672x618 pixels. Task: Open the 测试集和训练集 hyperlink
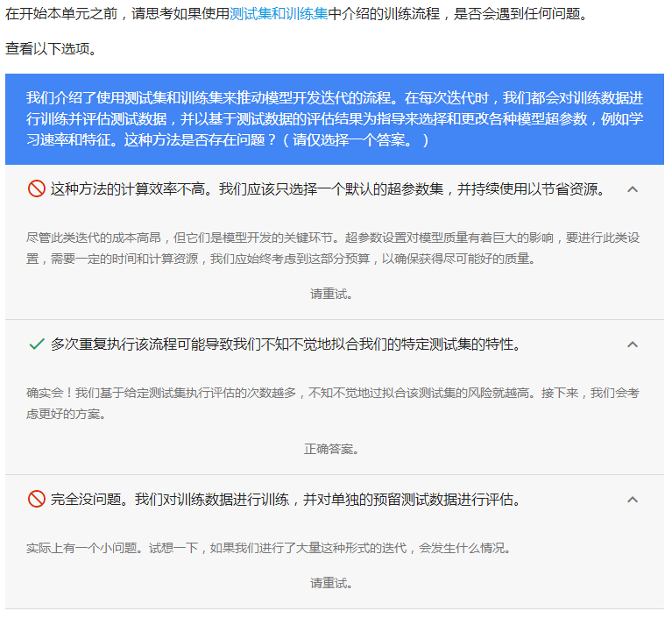(278, 15)
